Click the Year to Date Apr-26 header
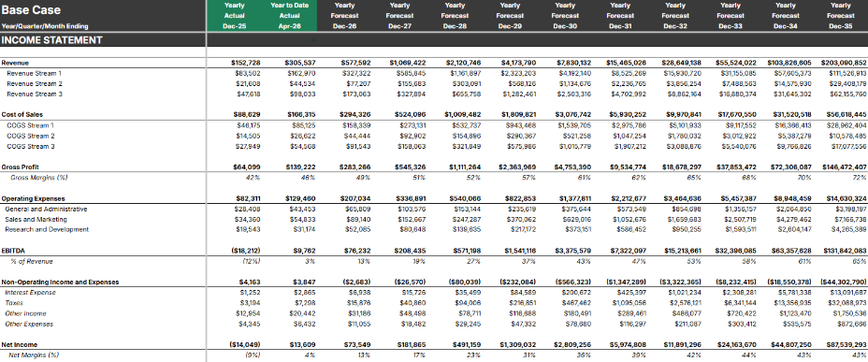868x362 pixels. coord(290,16)
